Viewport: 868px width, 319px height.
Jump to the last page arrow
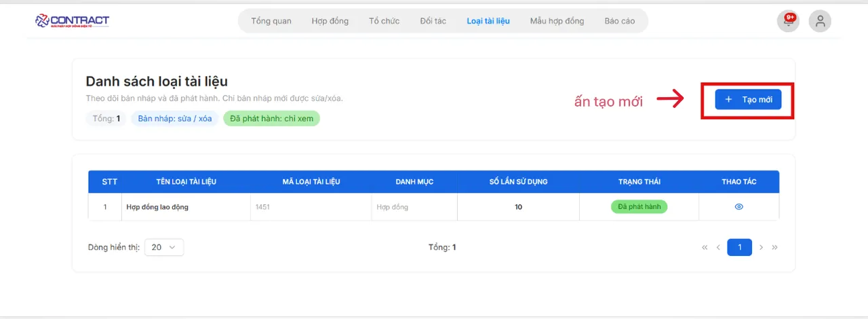coord(774,248)
